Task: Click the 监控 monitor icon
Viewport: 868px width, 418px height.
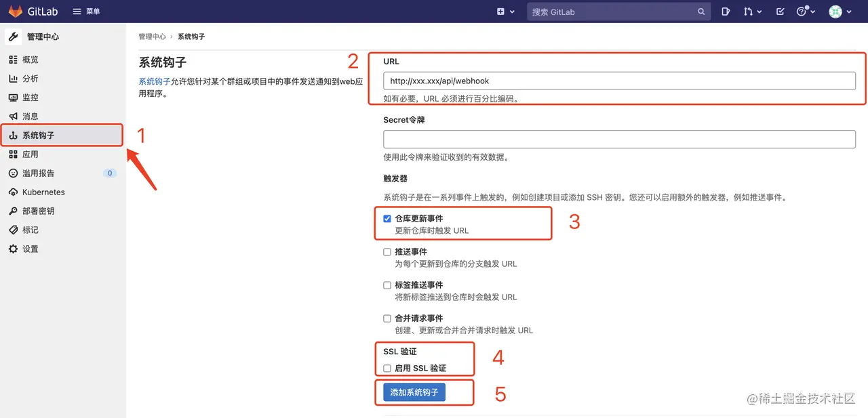Action: [x=13, y=98]
